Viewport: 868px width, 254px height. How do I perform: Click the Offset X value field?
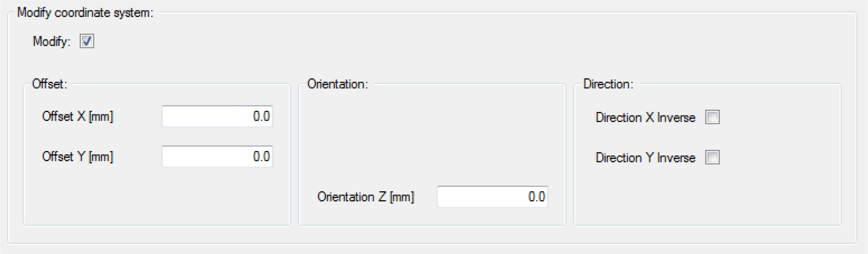coord(217,117)
